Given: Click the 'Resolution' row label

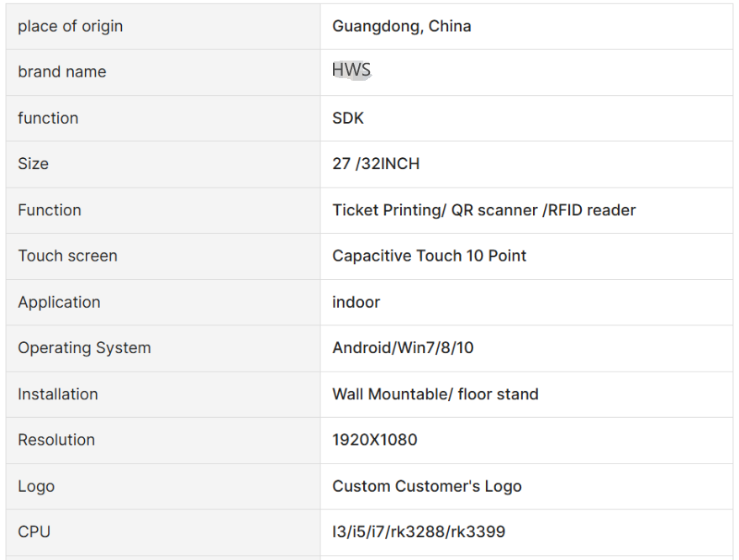Looking at the screenshot, I should click(56, 441).
